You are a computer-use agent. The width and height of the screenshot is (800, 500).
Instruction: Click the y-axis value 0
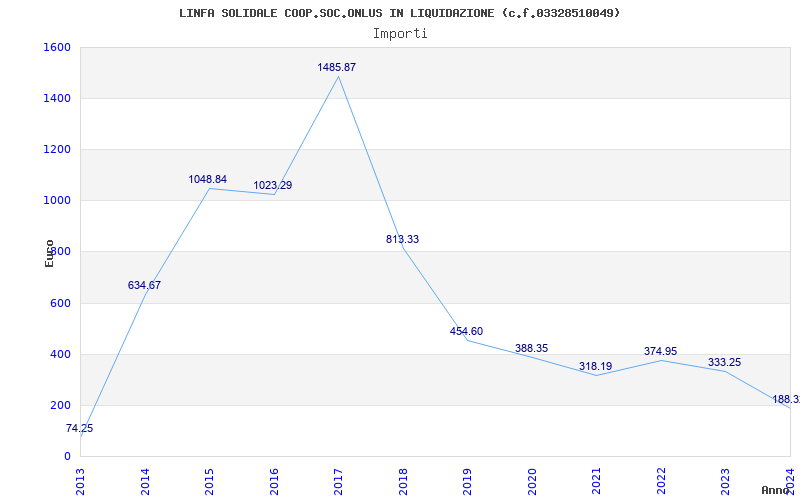[x=67, y=457]
